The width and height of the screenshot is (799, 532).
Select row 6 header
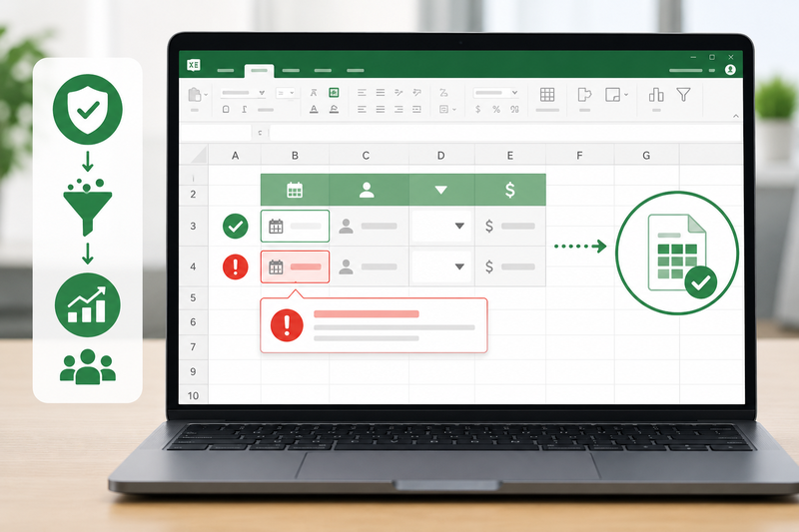point(193,321)
